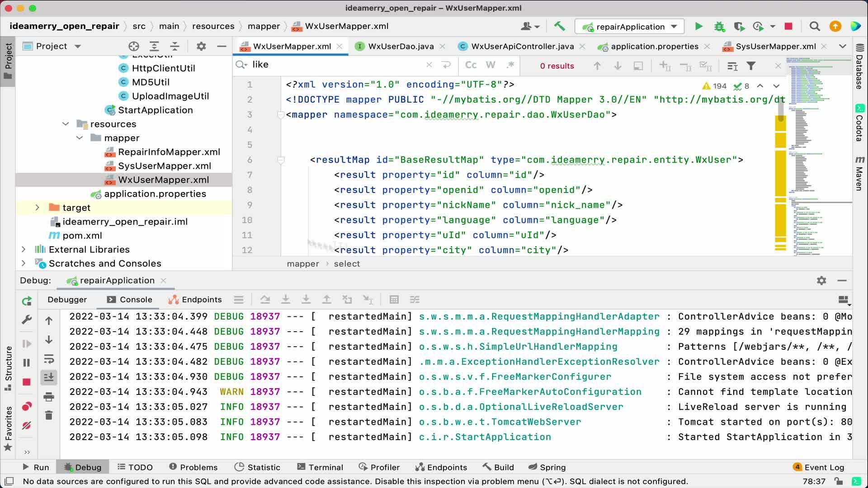Click the search field containing 'like'

[335, 65]
